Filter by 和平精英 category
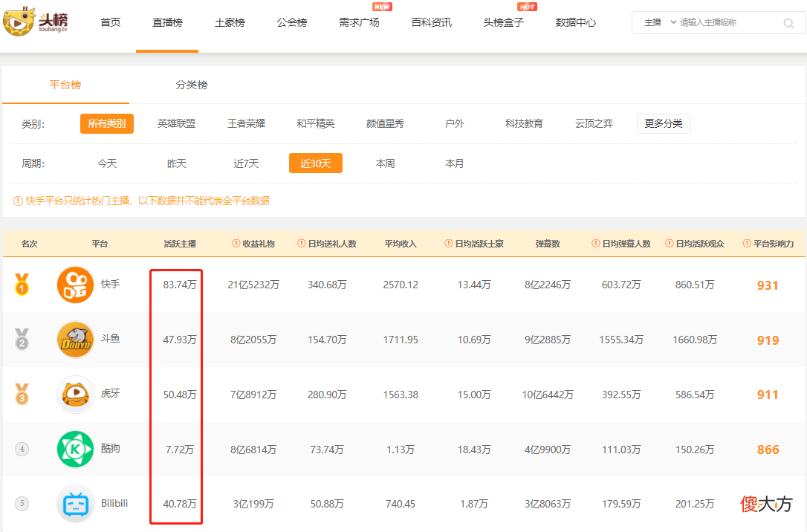The width and height of the screenshot is (807, 532). (x=316, y=123)
